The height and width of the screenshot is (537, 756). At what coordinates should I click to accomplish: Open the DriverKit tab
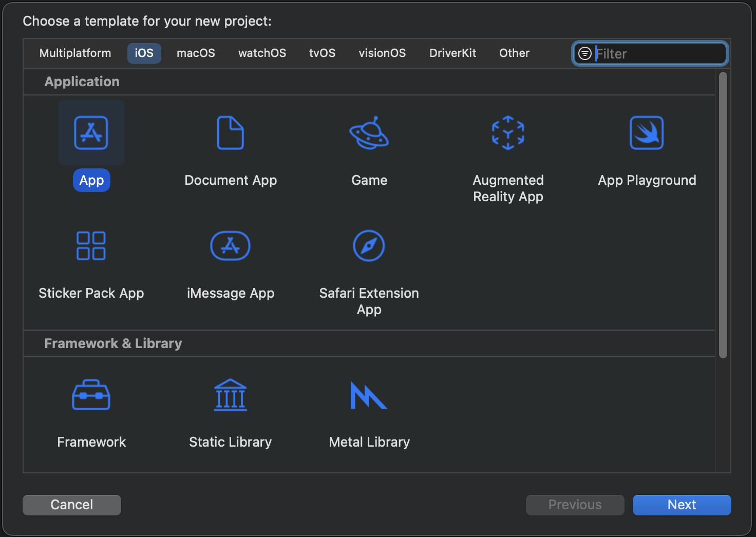tap(452, 53)
